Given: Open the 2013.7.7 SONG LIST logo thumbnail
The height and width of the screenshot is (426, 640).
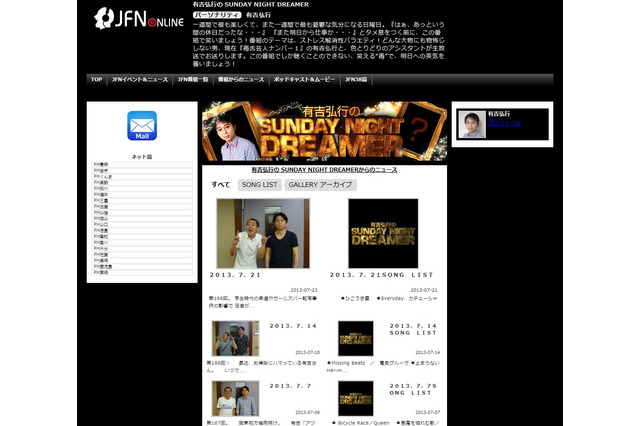Looking at the screenshot, I should [356, 399].
